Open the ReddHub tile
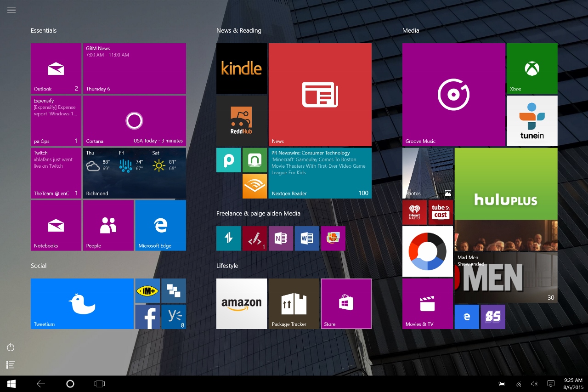This screenshot has width=588, height=392. (x=242, y=121)
